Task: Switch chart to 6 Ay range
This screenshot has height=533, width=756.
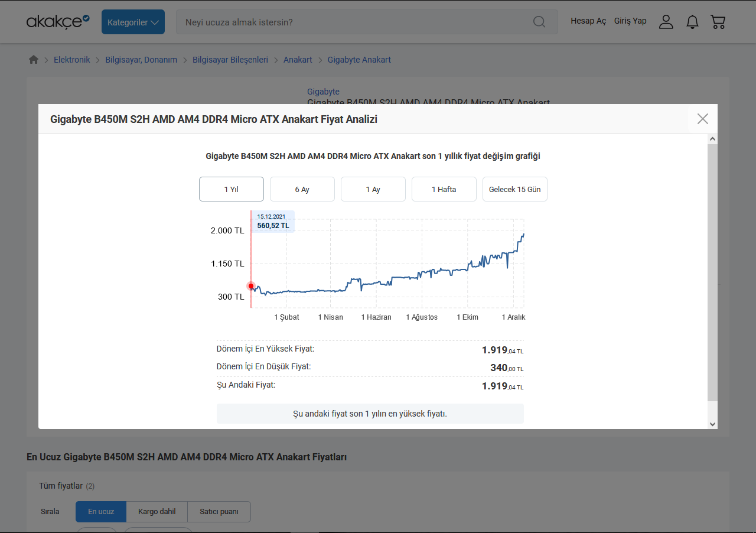Action: (302, 189)
